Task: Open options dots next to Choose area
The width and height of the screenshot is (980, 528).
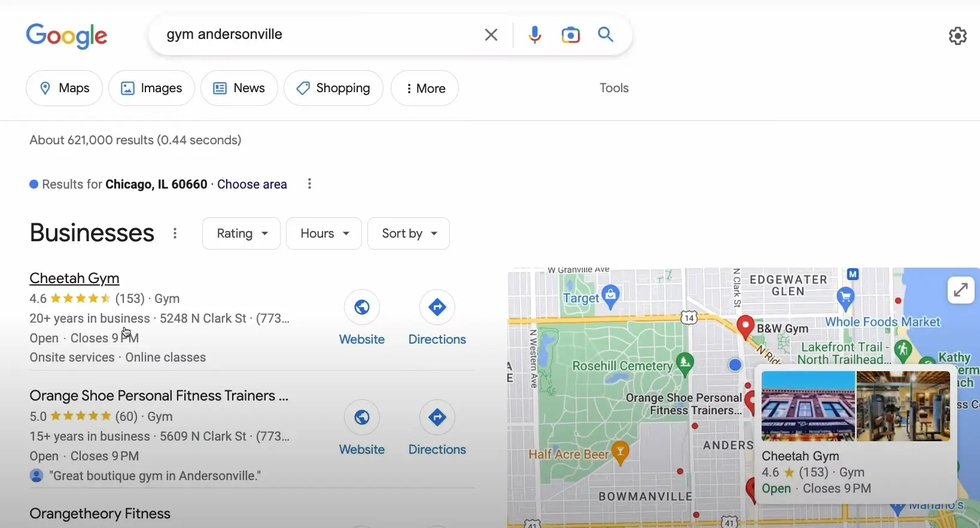Action: click(x=309, y=184)
